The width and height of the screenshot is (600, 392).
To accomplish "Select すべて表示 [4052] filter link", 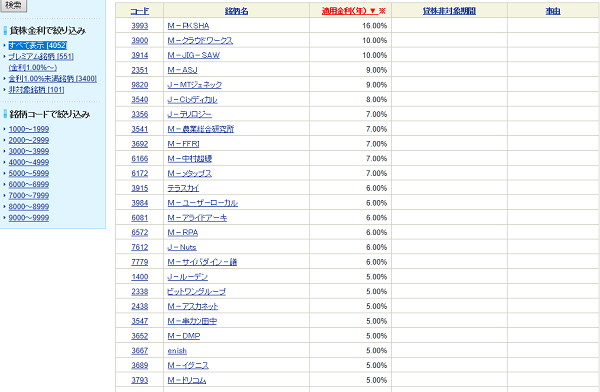I will click(38, 45).
